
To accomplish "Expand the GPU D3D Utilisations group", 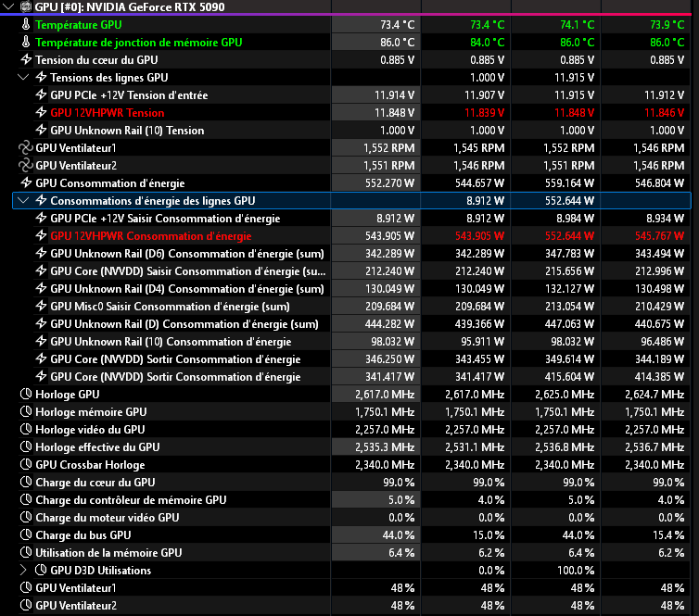I will click(23, 570).
